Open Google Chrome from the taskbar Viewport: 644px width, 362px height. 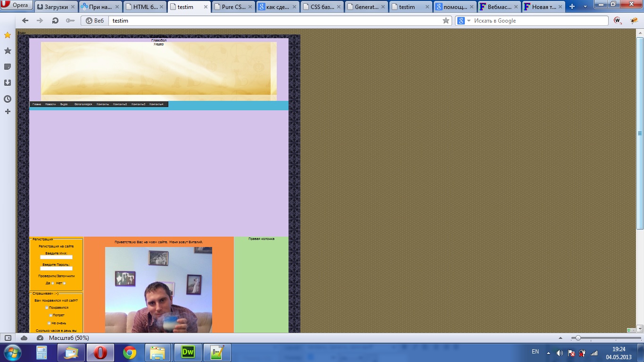click(130, 353)
